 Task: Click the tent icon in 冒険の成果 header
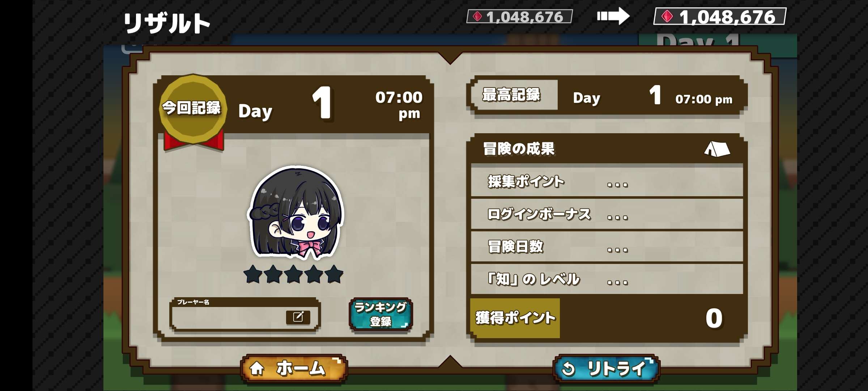tap(717, 149)
